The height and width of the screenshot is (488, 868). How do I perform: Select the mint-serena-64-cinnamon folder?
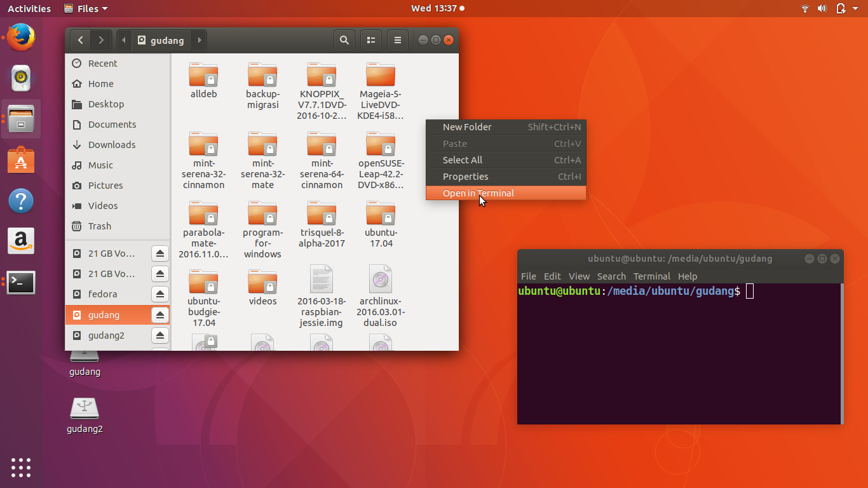(x=322, y=161)
